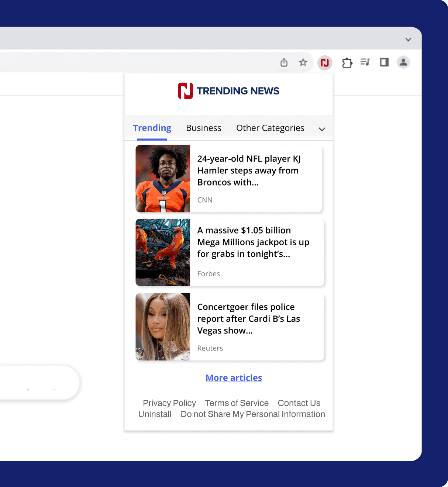This screenshot has width=448, height=487.
Task: Click the share page icon in toolbar
Action: (284, 63)
